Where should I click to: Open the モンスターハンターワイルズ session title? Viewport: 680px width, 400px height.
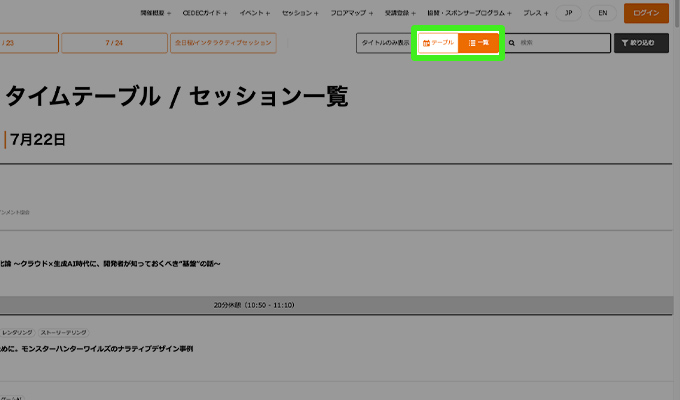[x=96, y=349]
